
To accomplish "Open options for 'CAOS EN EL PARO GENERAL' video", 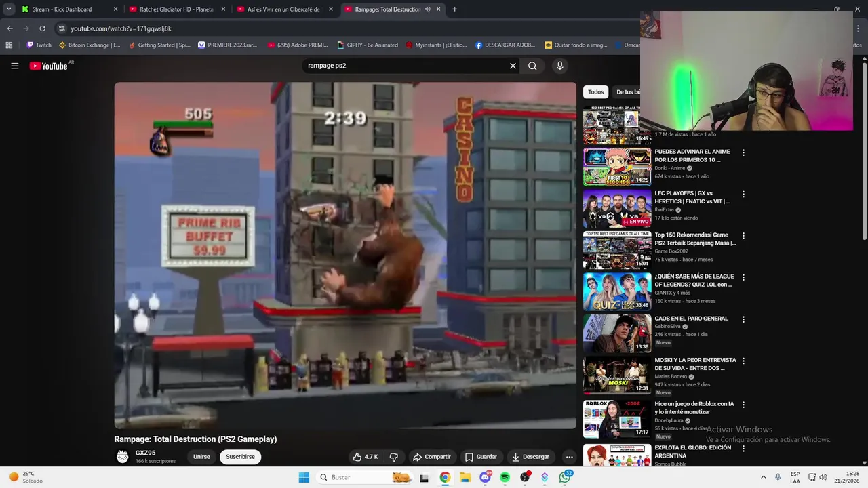I will click(743, 319).
